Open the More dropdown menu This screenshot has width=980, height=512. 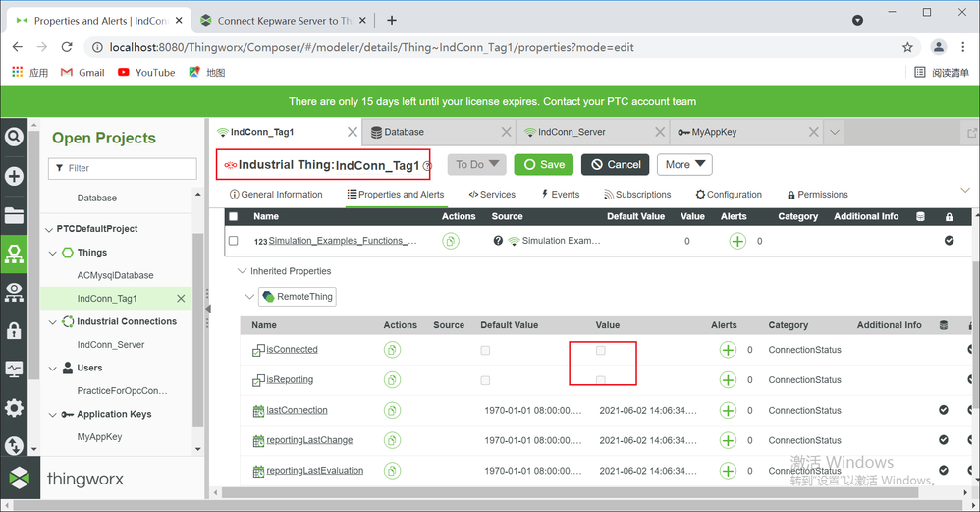click(x=684, y=164)
